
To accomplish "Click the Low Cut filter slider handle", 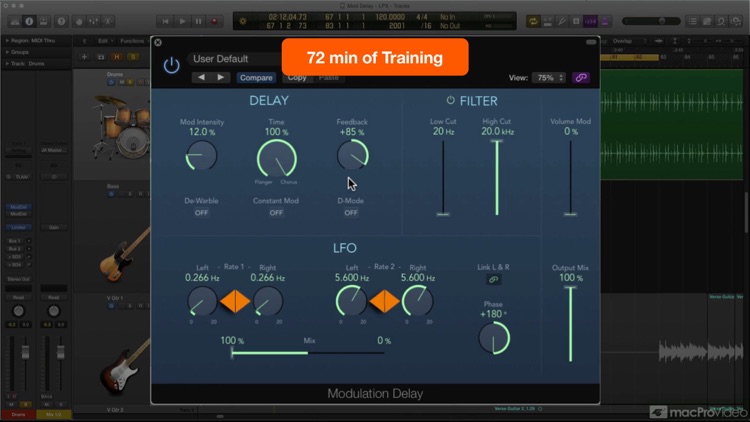I will click(x=443, y=214).
